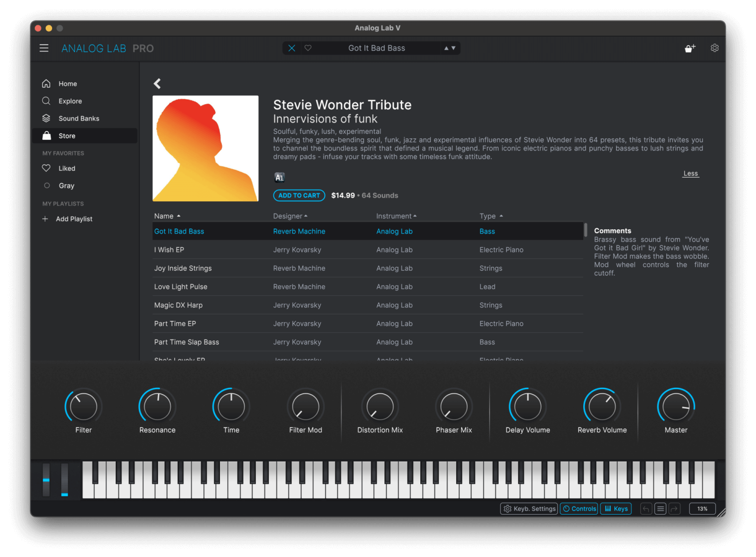Open the Explore section
The image size is (756, 557).
click(70, 101)
